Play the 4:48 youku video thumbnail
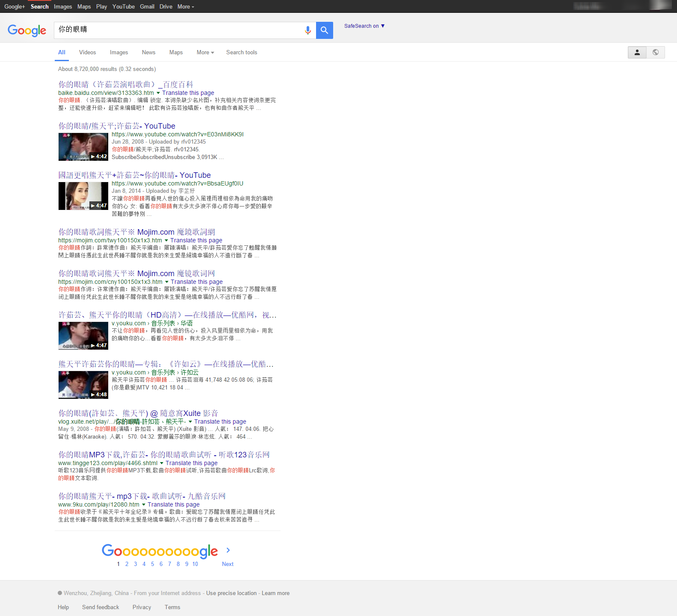 pyautogui.click(x=83, y=385)
